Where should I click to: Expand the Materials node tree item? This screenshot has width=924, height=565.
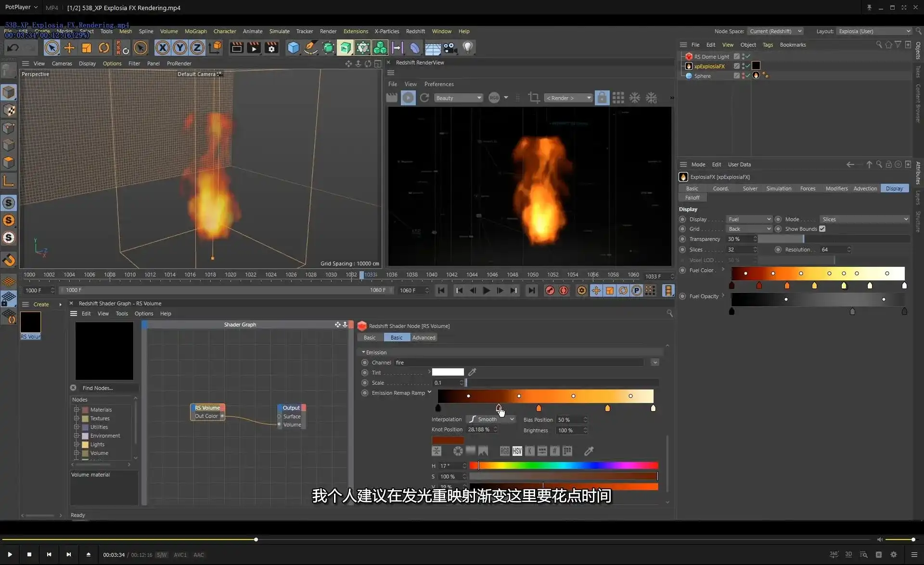[x=77, y=410]
